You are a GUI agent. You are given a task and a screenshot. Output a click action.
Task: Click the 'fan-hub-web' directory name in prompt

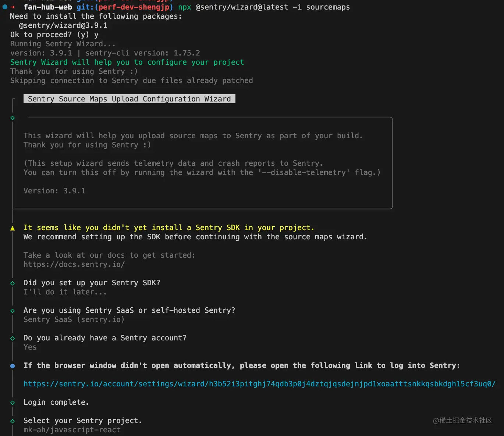point(48,7)
